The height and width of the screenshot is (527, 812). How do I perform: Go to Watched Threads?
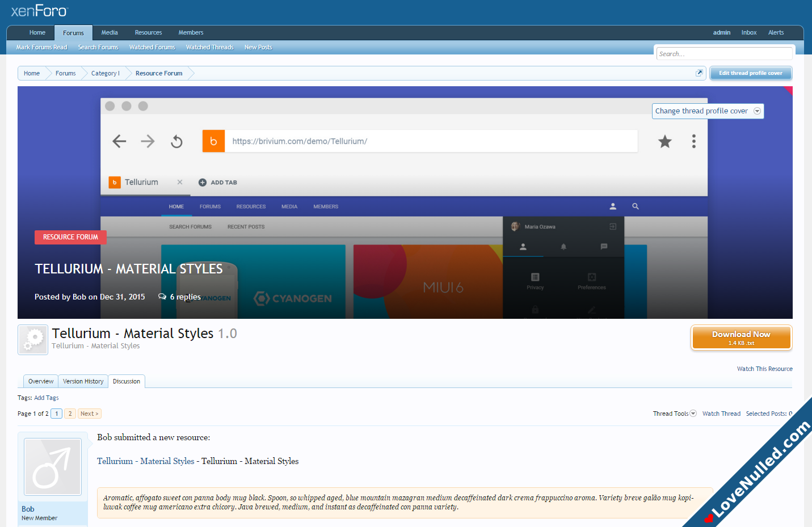pos(209,47)
